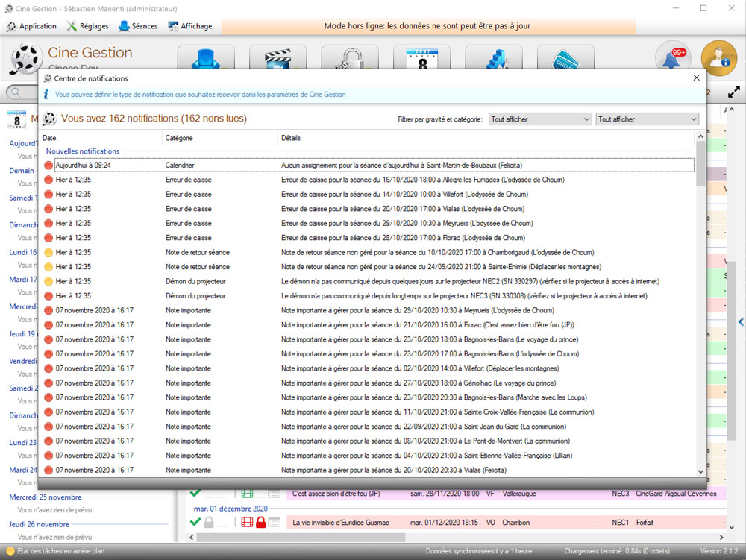Click red status dot of Calendrier notification
This screenshot has height=560, width=746.
(48, 166)
